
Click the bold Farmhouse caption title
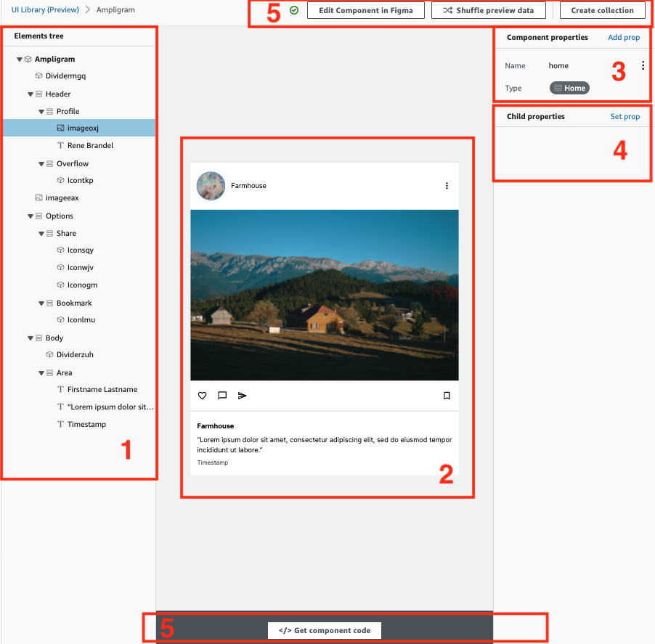215,426
